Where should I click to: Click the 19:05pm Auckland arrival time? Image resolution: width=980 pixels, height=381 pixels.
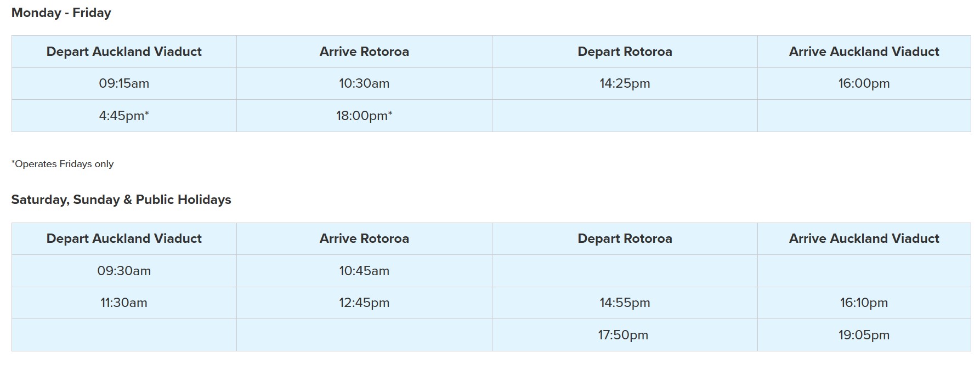point(864,335)
